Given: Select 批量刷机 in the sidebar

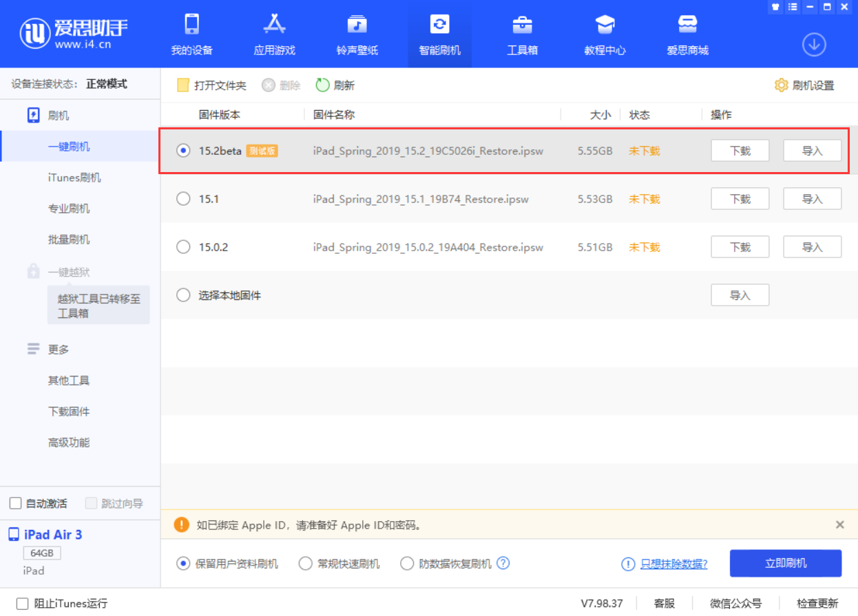Looking at the screenshot, I should pos(69,240).
